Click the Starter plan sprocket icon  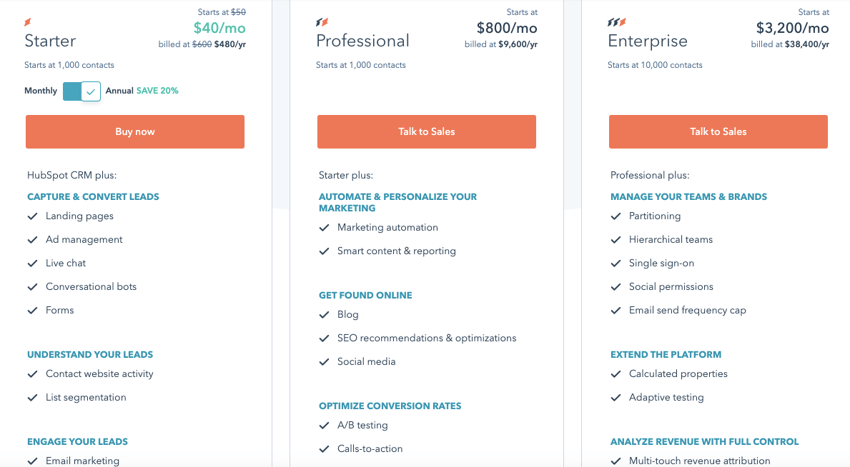[x=28, y=22]
